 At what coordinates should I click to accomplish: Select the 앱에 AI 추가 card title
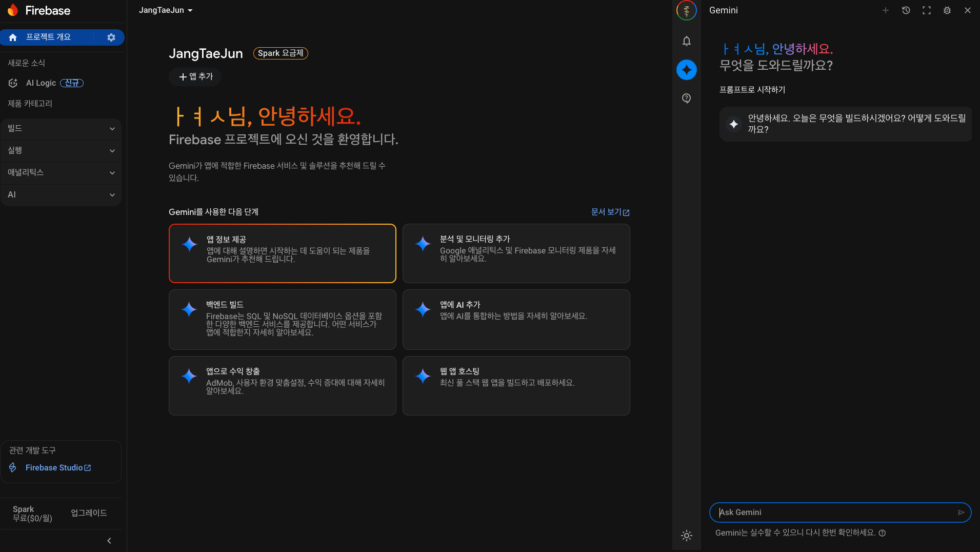[x=460, y=305]
